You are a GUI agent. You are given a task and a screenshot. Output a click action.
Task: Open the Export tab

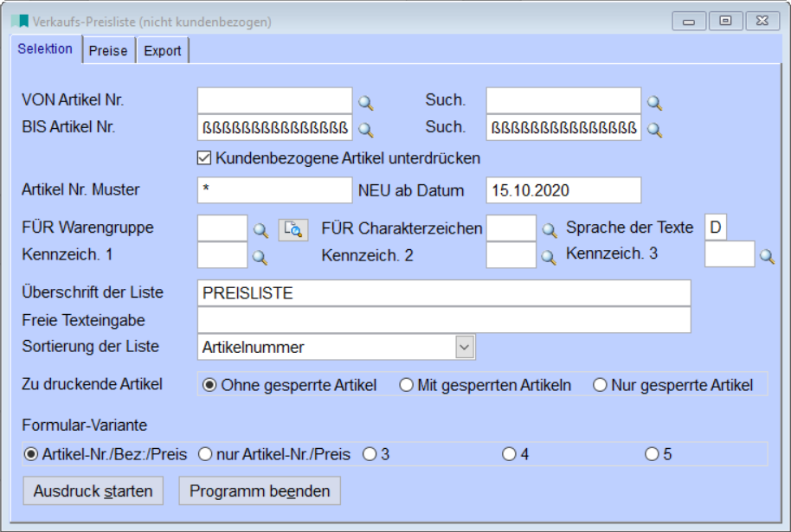(x=163, y=50)
